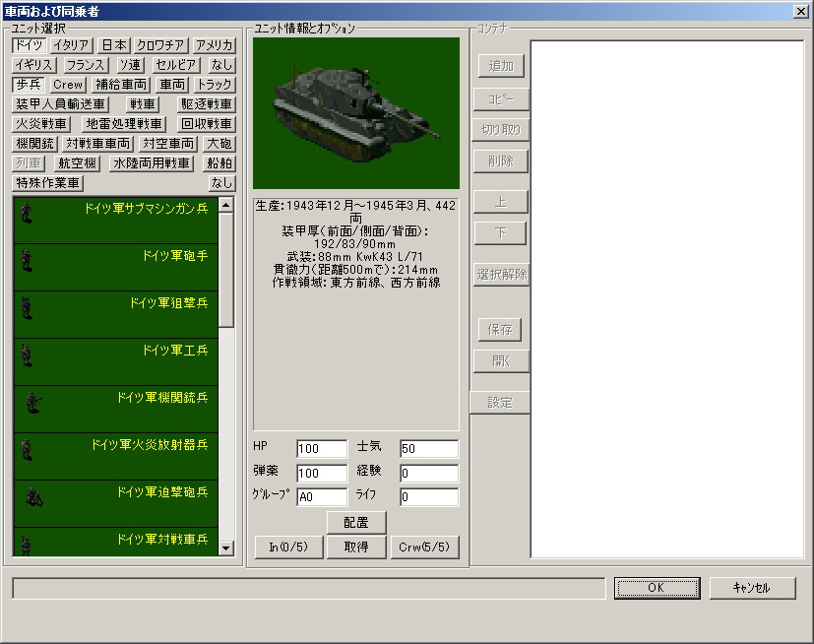Select ドイツ軍狙撃兵 soldier icon

click(x=27, y=307)
